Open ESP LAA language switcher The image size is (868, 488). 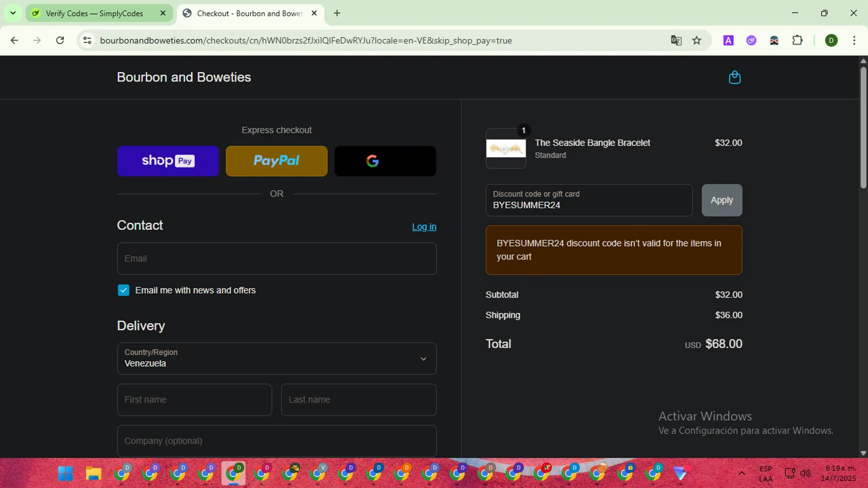click(766, 474)
